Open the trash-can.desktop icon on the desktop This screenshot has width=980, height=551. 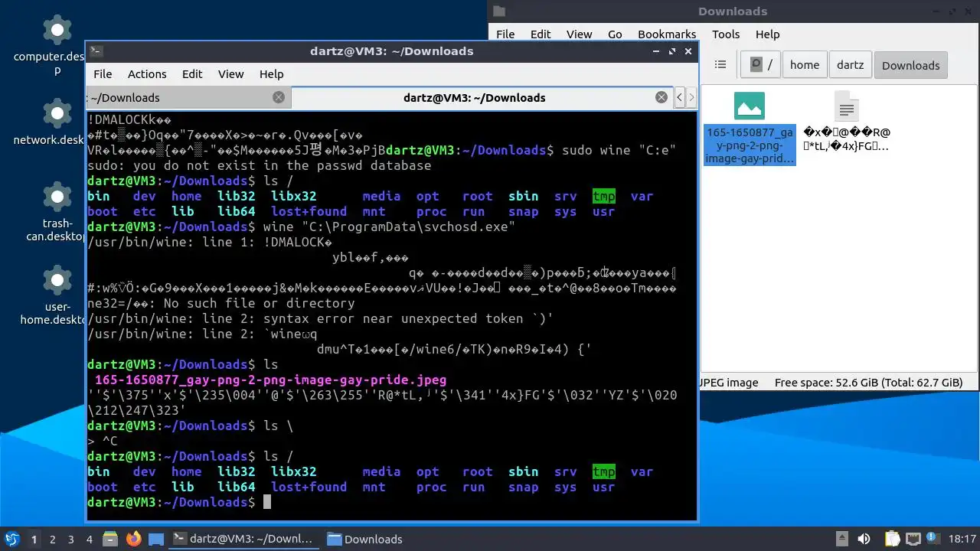(x=57, y=210)
